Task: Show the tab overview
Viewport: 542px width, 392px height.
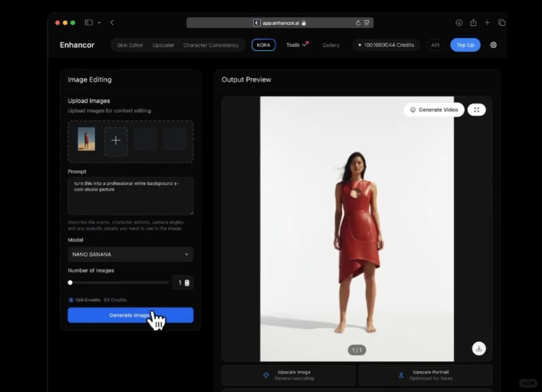Action: pyautogui.click(x=502, y=23)
